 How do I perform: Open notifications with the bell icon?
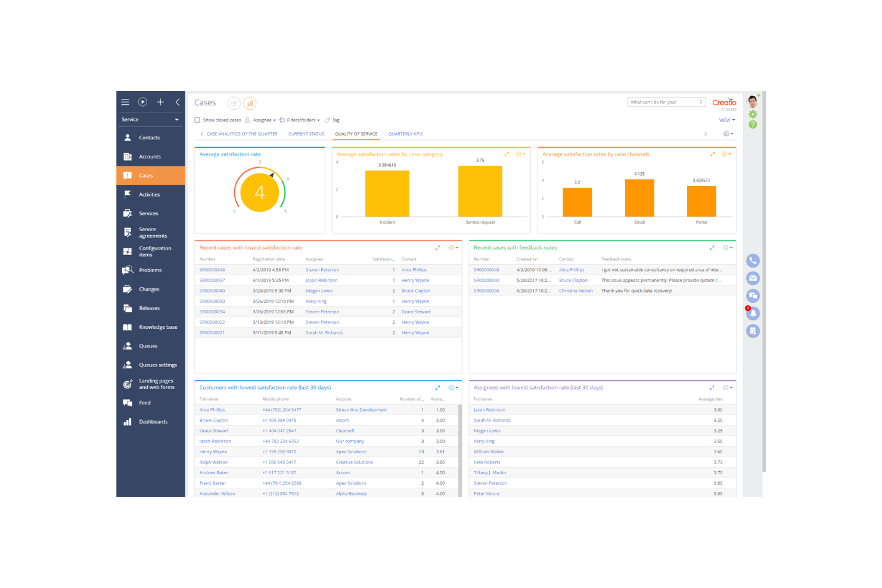(x=753, y=313)
